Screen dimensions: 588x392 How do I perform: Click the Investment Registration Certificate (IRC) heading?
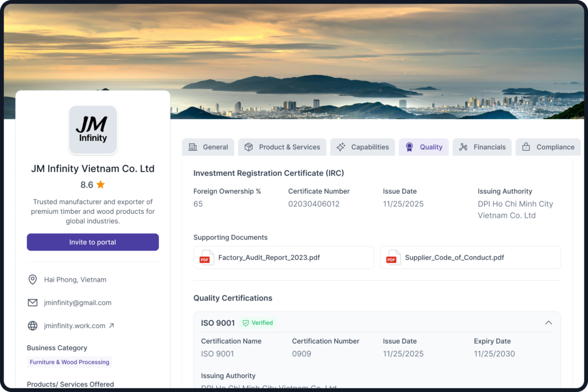tap(269, 173)
